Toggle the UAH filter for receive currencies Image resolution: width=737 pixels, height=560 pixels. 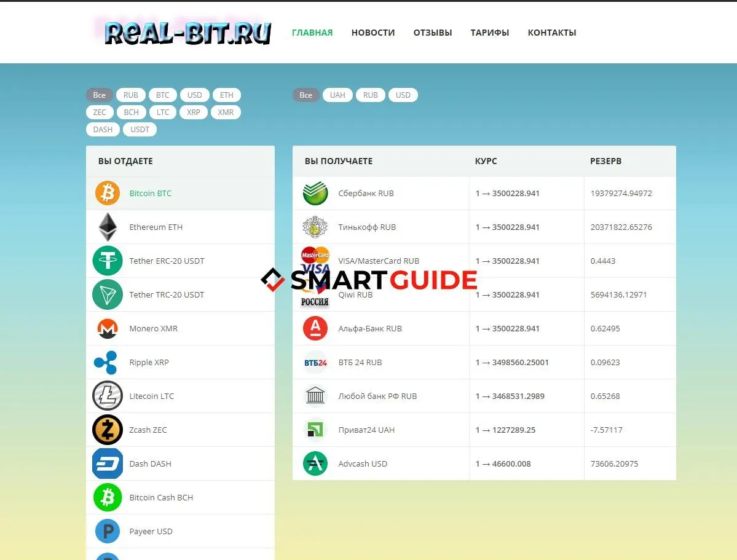click(x=337, y=95)
